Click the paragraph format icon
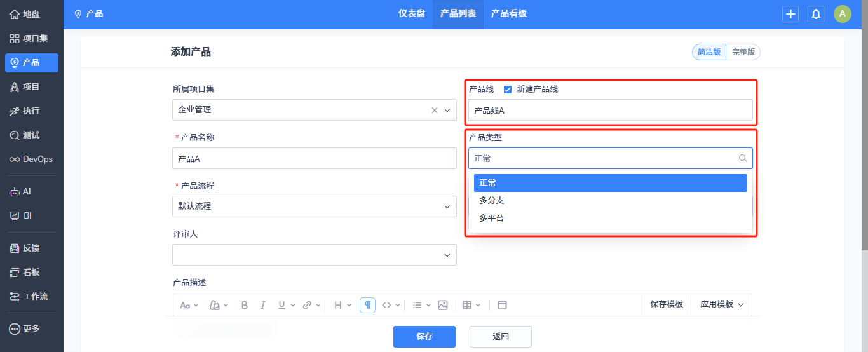This screenshot has height=352, width=868. pos(367,305)
